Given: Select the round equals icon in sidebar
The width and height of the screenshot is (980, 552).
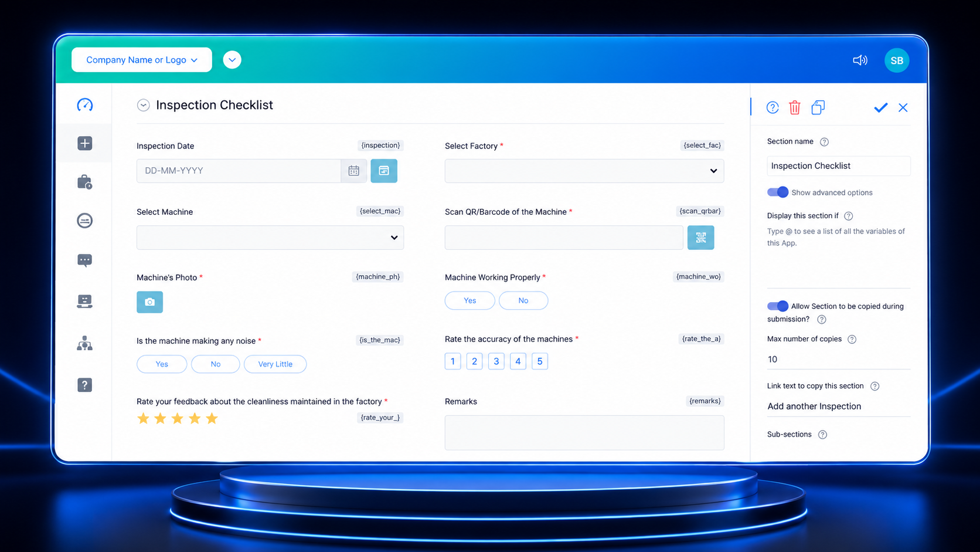Looking at the screenshot, I should tap(84, 221).
